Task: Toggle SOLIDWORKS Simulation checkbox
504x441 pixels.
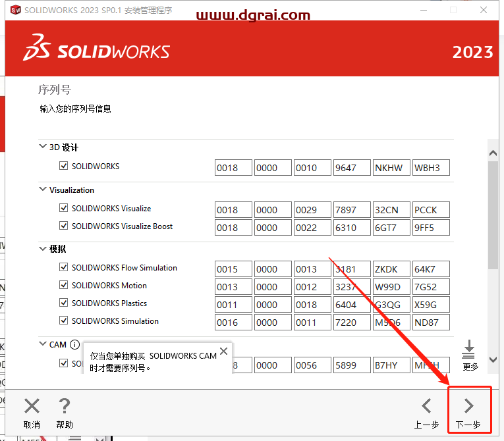Action: (x=64, y=321)
